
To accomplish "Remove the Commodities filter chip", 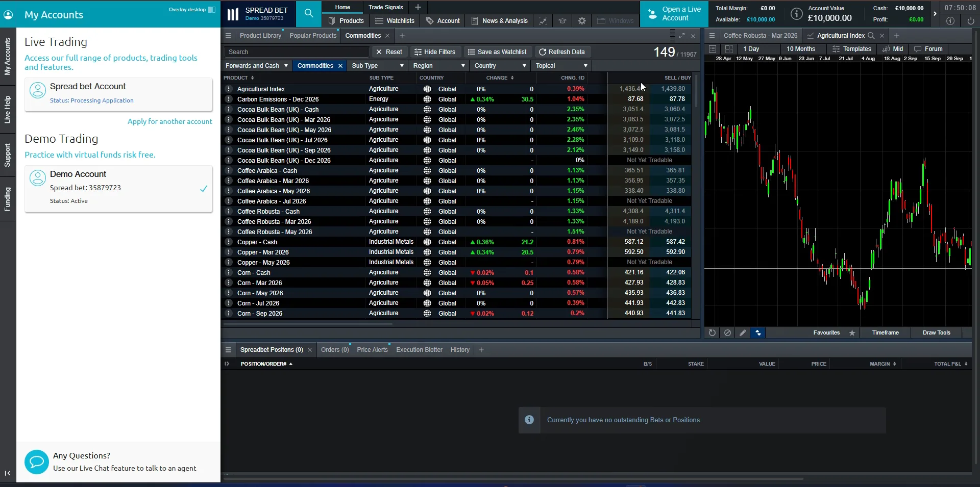I will [x=340, y=66].
